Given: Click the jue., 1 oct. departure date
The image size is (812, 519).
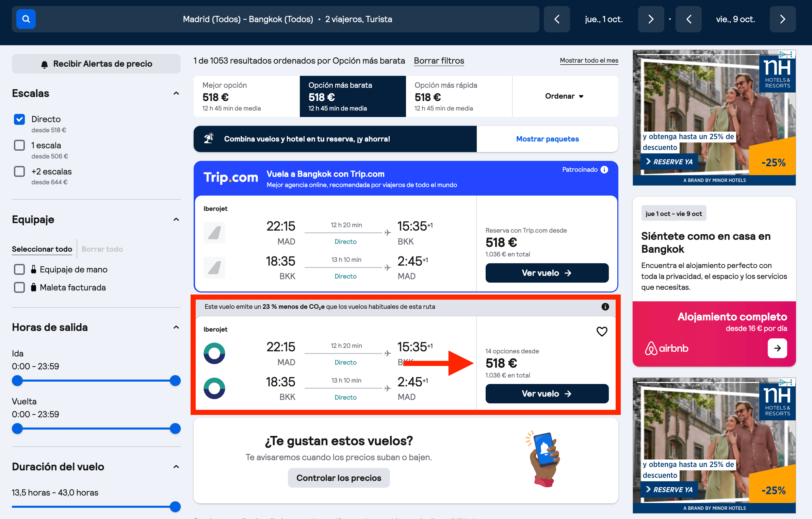Looking at the screenshot, I should tap(604, 19).
